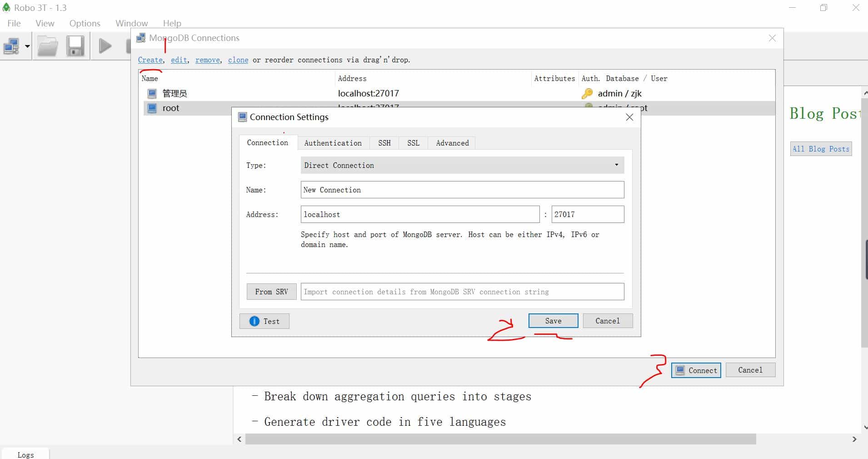Click the admin / zjk auth text

coord(620,94)
